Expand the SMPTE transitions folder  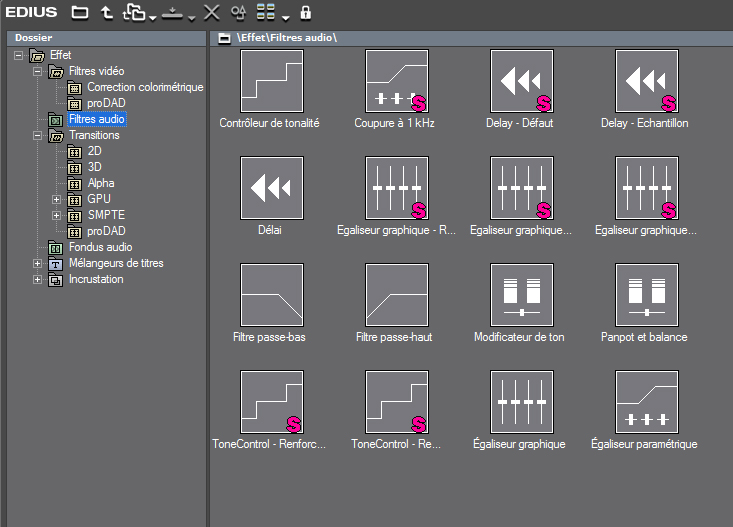coord(57,216)
